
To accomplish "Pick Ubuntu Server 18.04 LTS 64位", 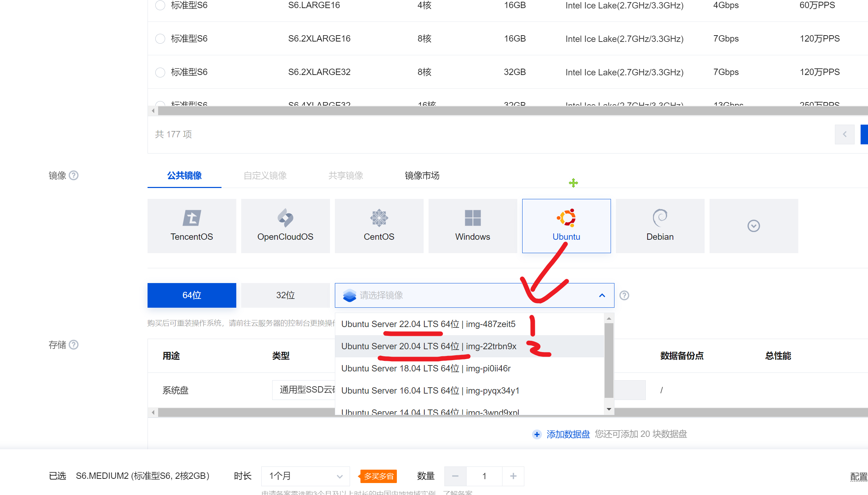I will [469, 368].
